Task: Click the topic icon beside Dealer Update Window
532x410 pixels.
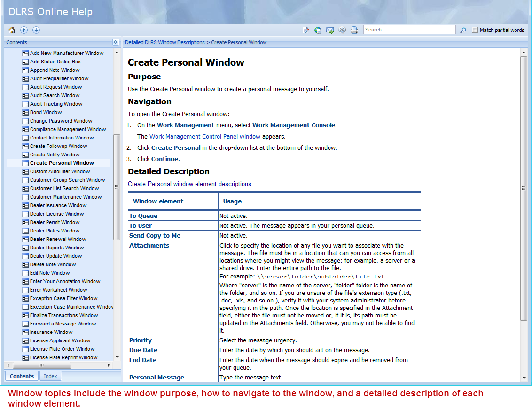Action: 25,256
